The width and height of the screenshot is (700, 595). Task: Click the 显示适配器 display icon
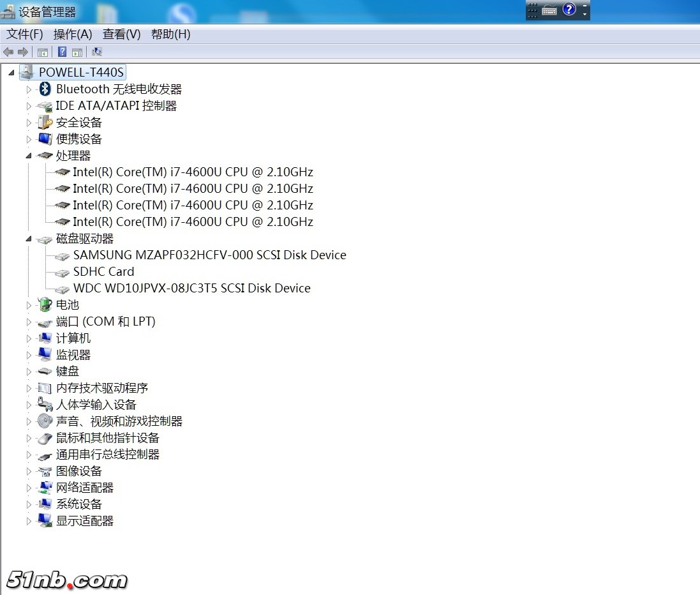pos(45,520)
